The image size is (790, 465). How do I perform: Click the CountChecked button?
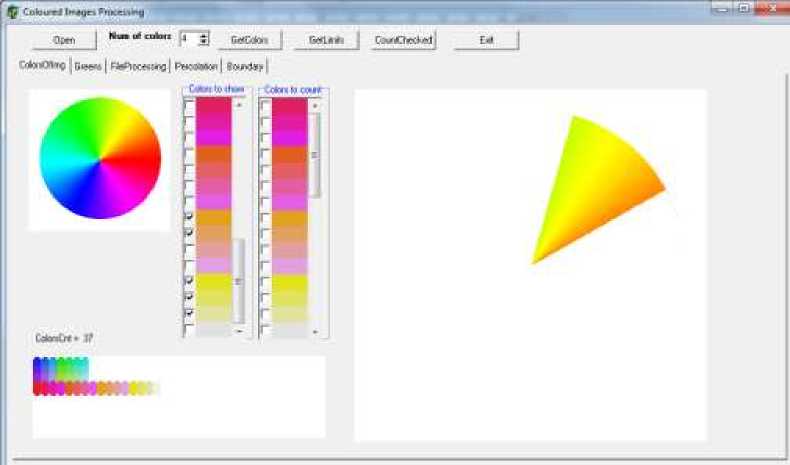click(404, 40)
